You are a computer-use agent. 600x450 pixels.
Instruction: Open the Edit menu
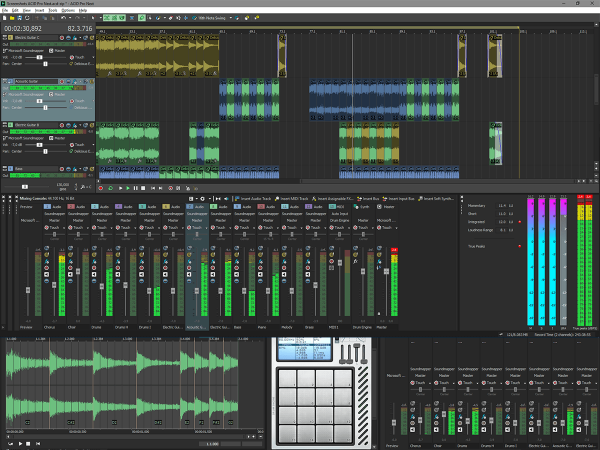point(15,10)
